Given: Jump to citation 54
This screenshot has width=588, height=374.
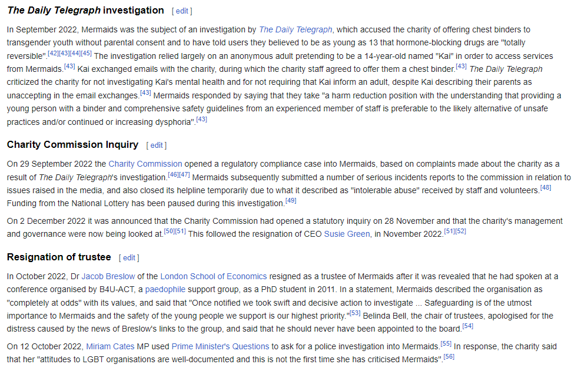Looking at the screenshot, I should click(x=467, y=326).
